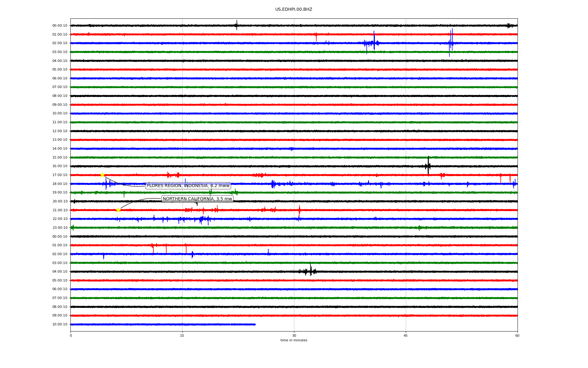Click the 60 tick on the x-axis
This screenshot has width=588, height=368.
(x=517, y=335)
